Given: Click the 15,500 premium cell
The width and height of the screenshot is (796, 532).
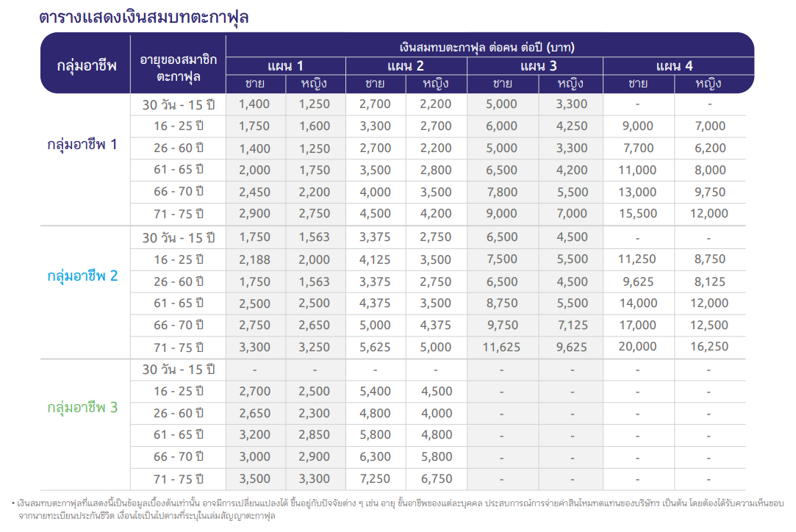Looking at the screenshot, I should pos(637,214).
